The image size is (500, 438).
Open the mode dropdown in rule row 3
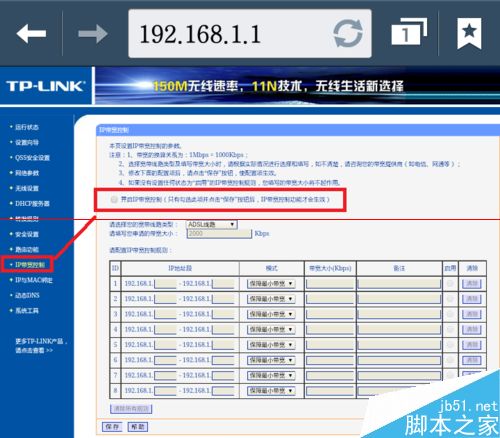271,314
